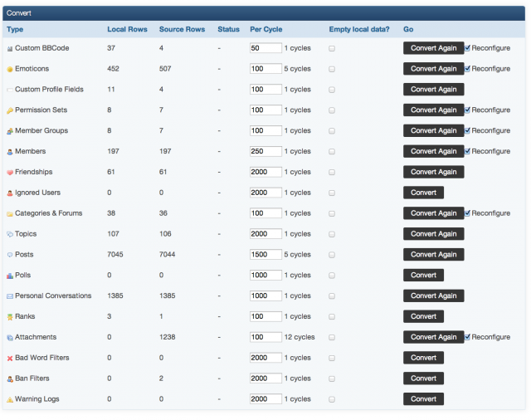Click the Personal Conversations envelope icon

pos(10,296)
